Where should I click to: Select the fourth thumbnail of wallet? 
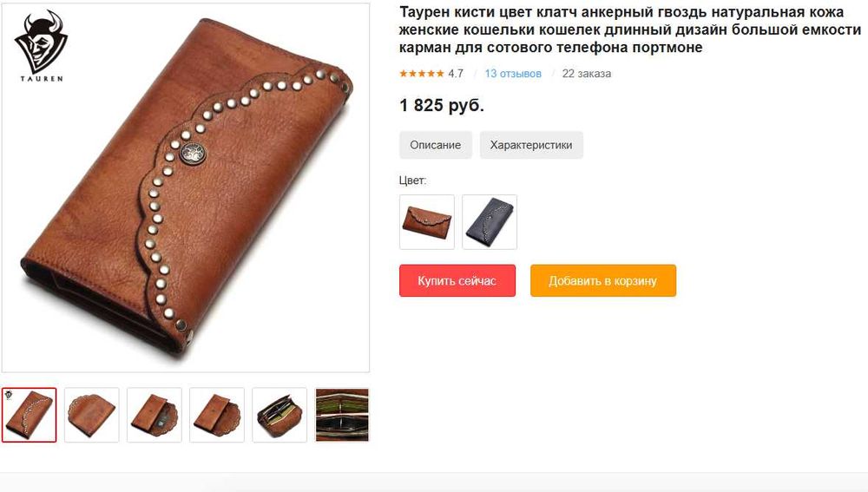coord(217,415)
